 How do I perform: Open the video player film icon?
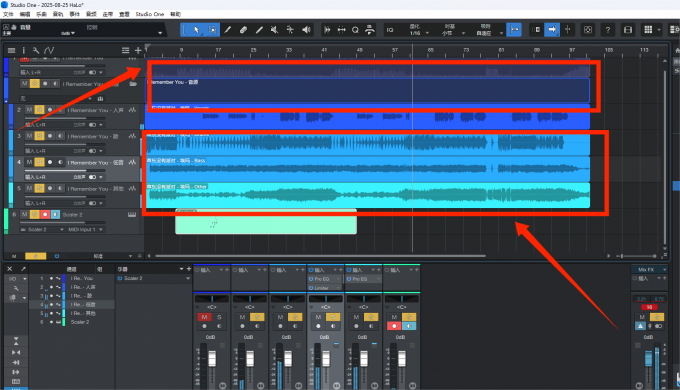point(628,29)
